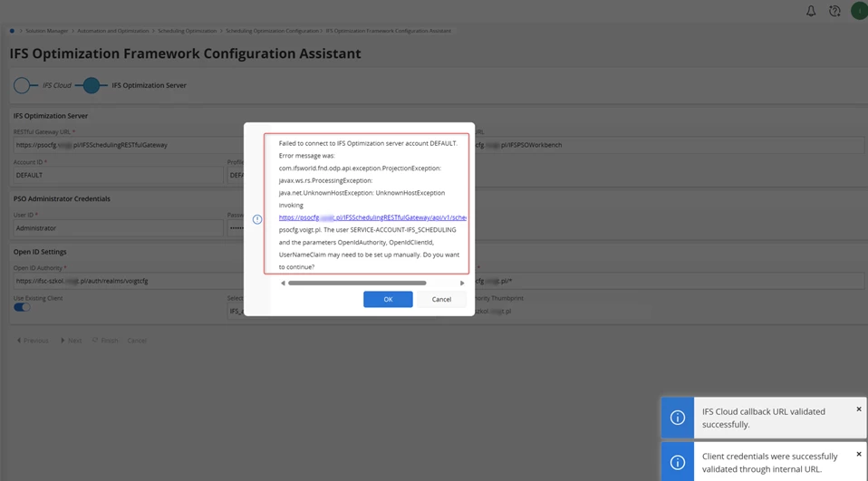
Task: Open the notifications bell icon
Action: (x=810, y=11)
